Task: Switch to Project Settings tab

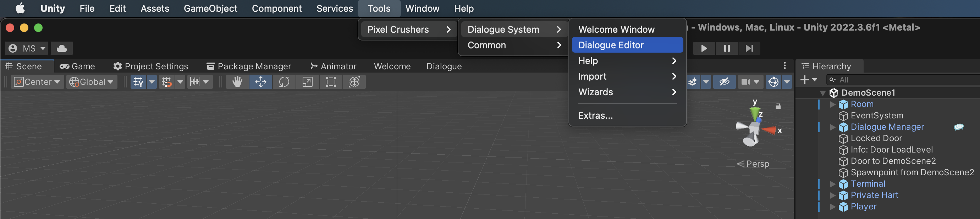Action: (x=151, y=66)
